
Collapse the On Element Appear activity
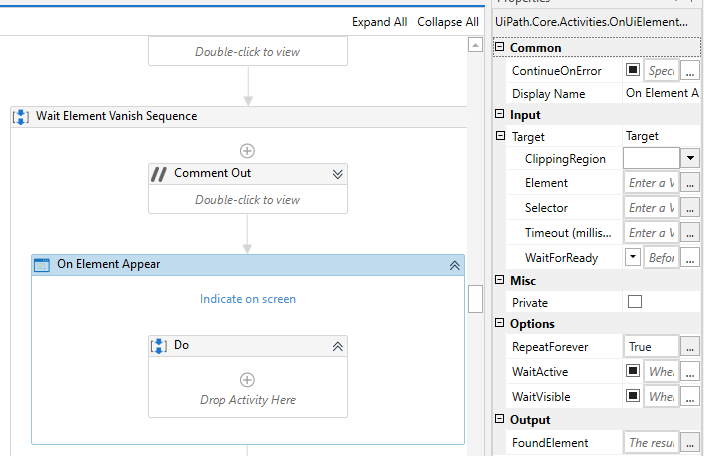pyautogui.click(x=454, y=265)
